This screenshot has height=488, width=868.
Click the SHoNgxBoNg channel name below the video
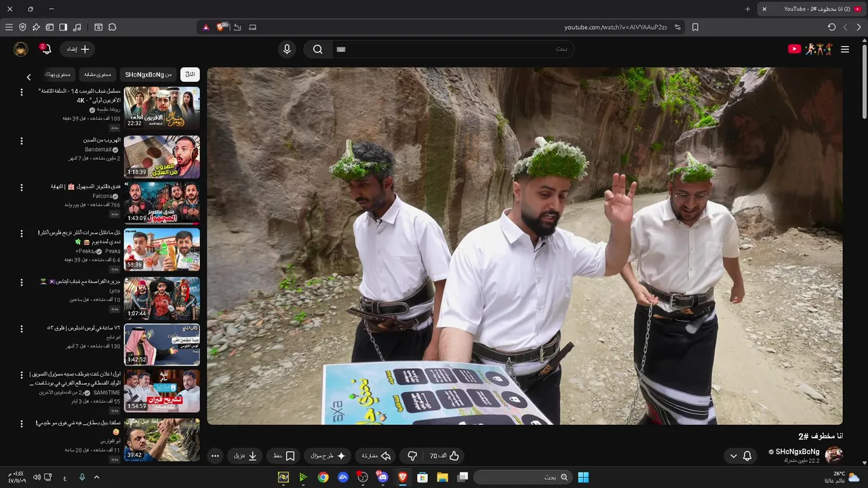(x=797, y=451)
